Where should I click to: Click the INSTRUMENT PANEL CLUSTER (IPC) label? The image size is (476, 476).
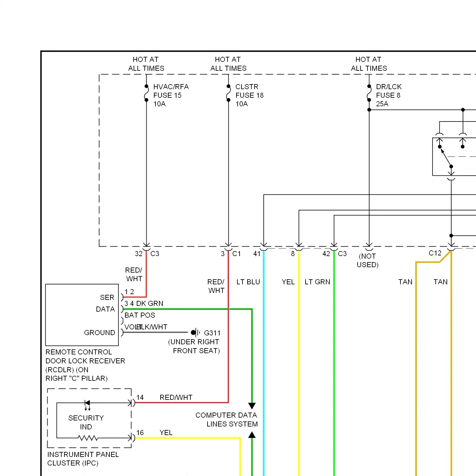pos(83,459)
